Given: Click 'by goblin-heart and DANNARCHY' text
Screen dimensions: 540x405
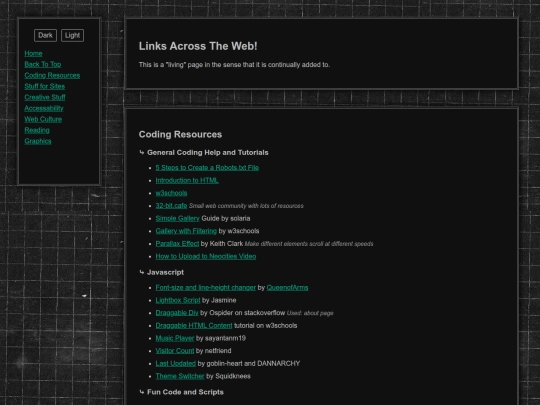Looking at the screenshot, I should tap(249, 364).
